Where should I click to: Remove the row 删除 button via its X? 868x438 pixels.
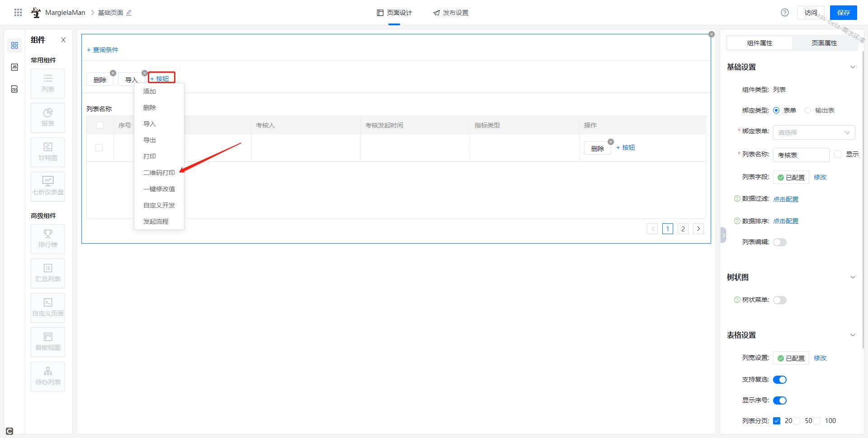(x=611, y=142)
